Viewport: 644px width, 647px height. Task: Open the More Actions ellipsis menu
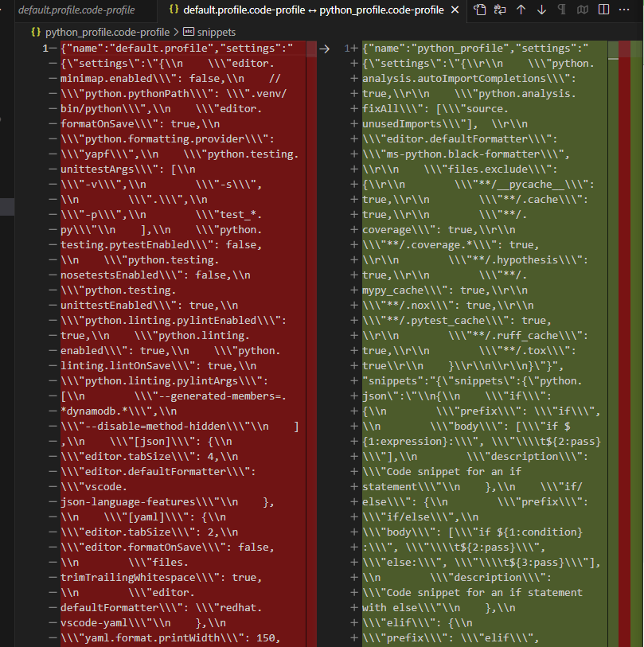624,10
